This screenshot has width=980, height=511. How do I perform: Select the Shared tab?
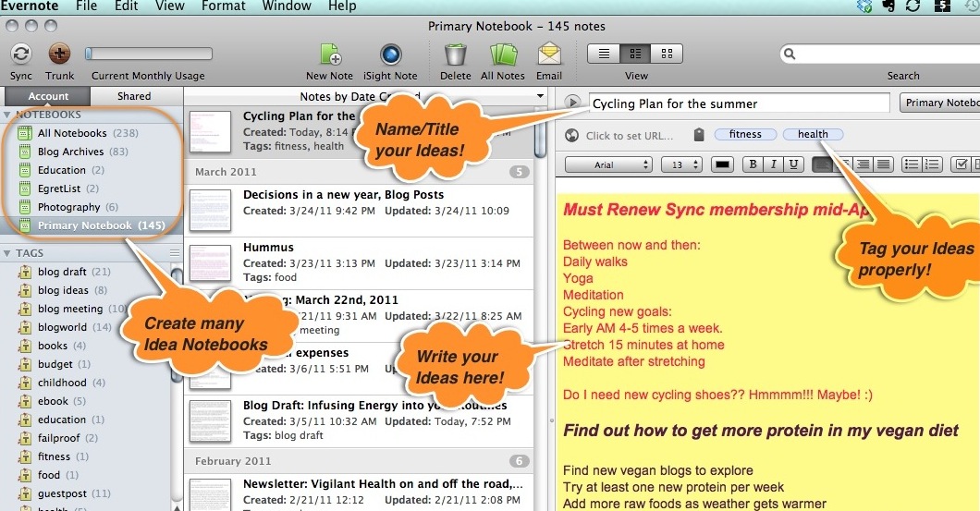[134, 96]
